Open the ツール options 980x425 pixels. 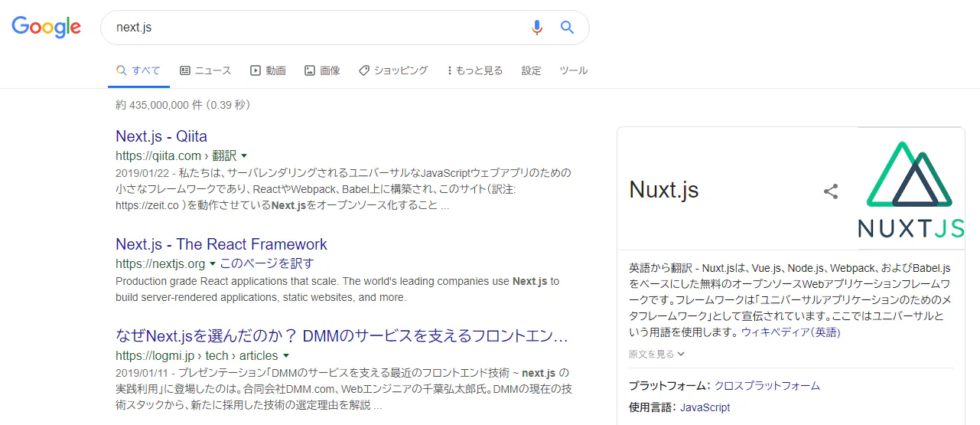click(574, 70)
